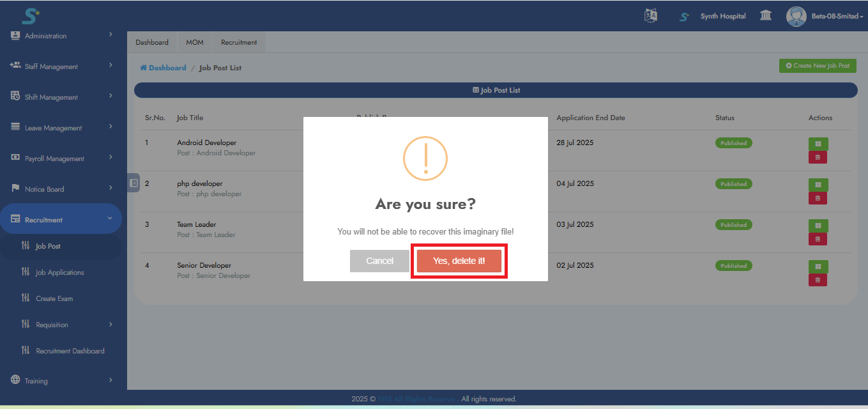Open Job Applications in sidebar
The image size is (868, 409).
point(59,272)
